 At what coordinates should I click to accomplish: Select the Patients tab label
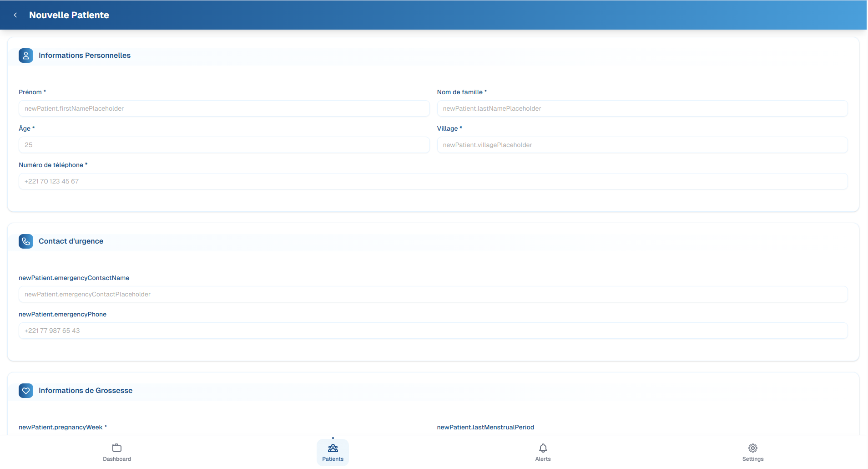click(333, 459)
